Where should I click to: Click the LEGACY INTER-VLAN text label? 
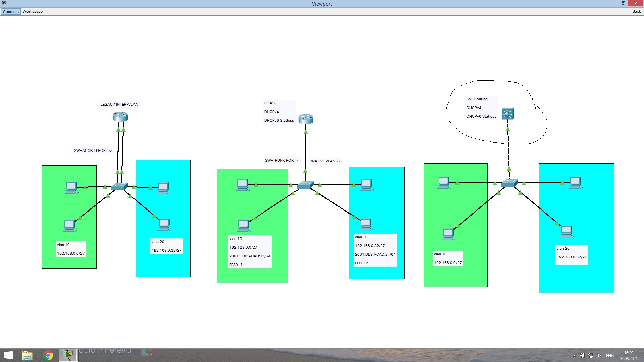point(119,104)
